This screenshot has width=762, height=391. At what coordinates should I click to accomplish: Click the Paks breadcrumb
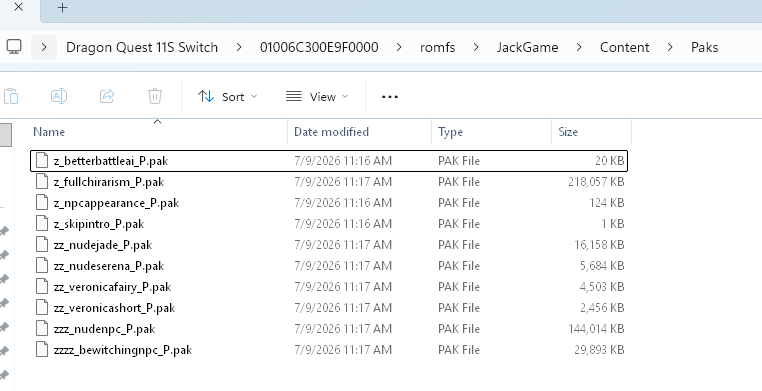click(704, 47)
